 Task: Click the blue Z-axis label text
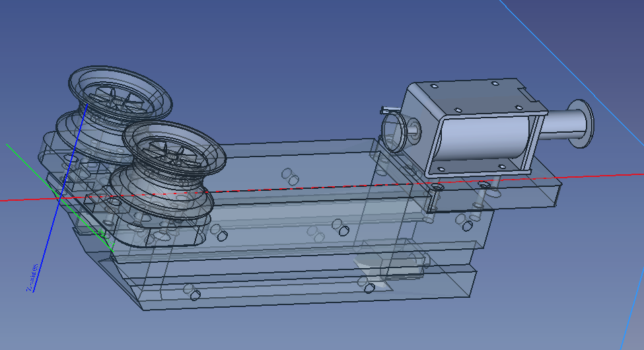click(x=32, y=278)
